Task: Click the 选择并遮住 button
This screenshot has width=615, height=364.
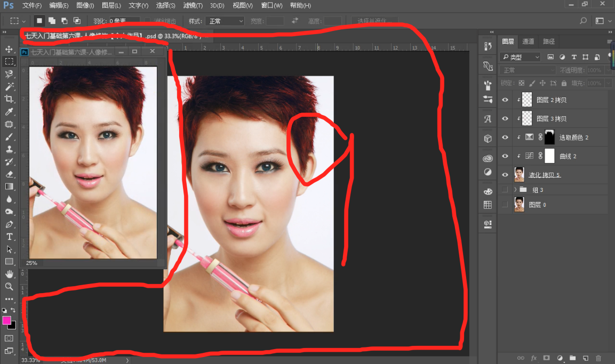Action: click(x=374, y=21)
